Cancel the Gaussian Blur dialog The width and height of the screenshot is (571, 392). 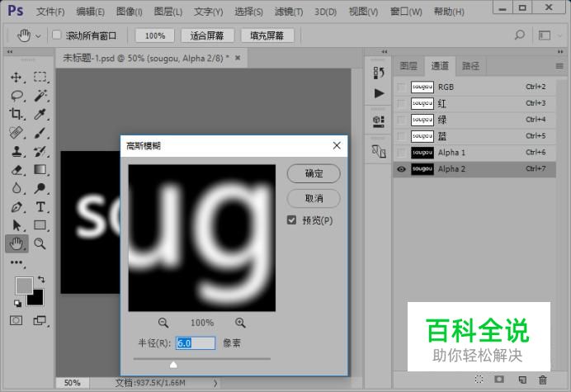[314, 199]
